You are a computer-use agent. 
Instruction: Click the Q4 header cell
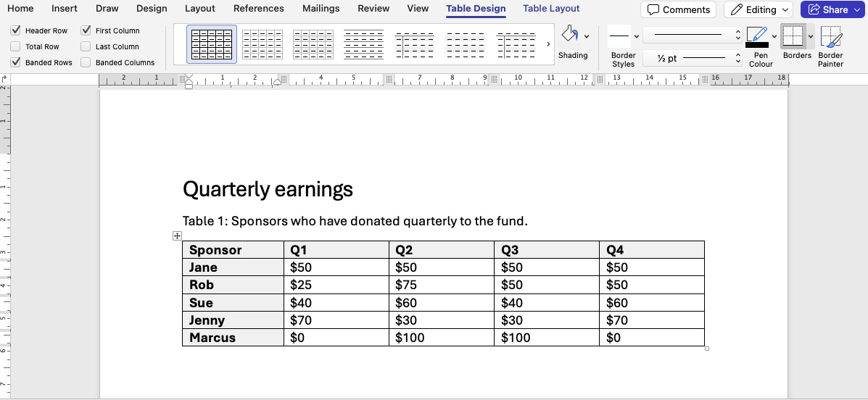click(652, 249)
